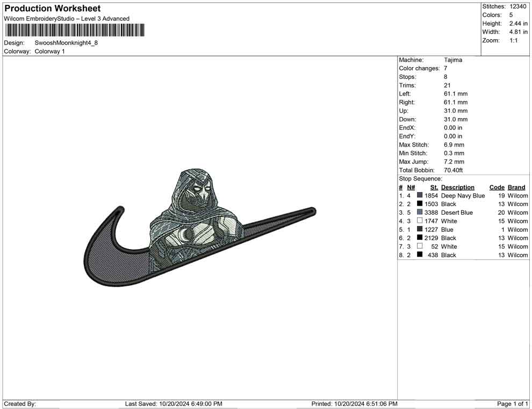The image size is (532, 409).
Task: Click the 'Blue' description in row 5
Action: point(447,229)
